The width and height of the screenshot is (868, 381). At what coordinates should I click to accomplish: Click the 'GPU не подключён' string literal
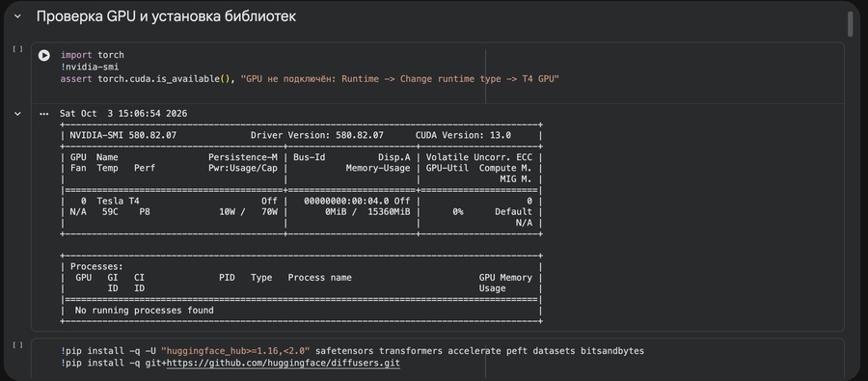pos(400,79)
